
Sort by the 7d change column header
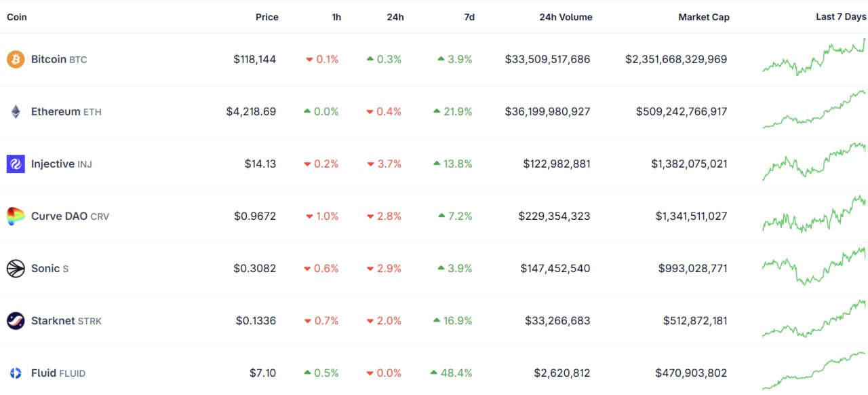pos(469,17)
